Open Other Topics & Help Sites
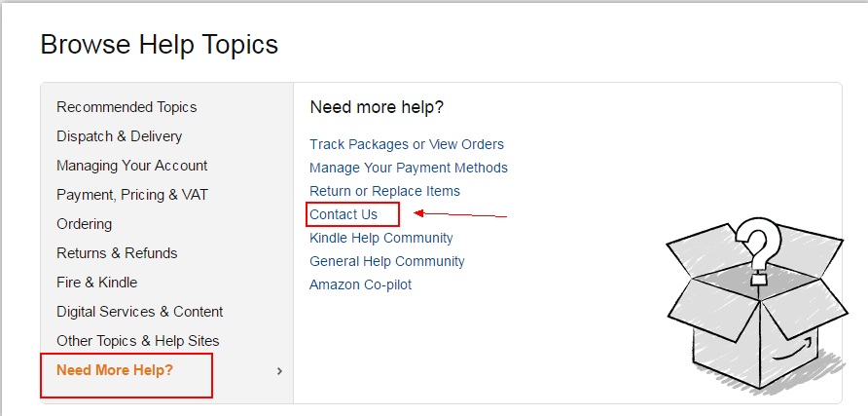The image size is (868, 416). [x=138, y=341]
